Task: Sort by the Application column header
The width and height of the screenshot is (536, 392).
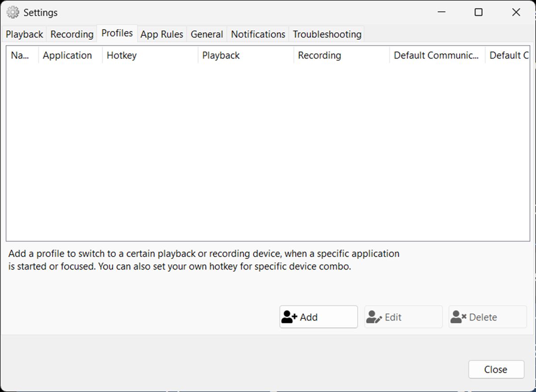Action: tap(70, 55)
